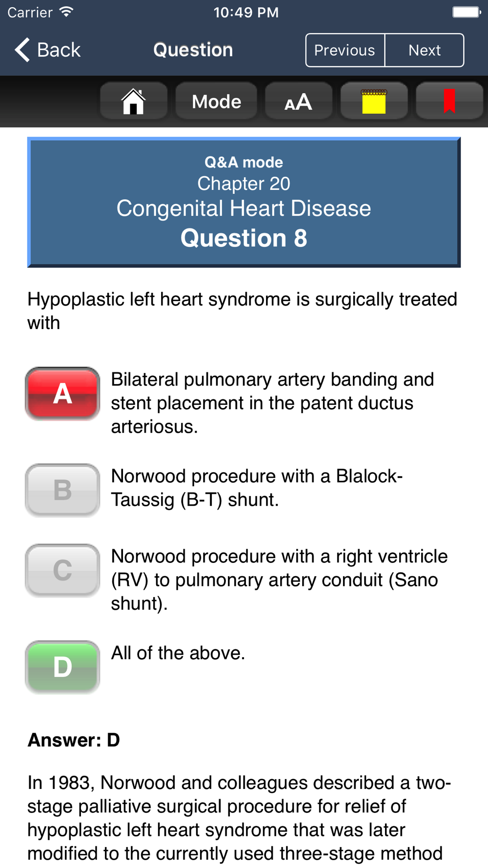Image resolution: width=488 pixels, height=868 pixels.
Task: Open the font size AA button
Action: coord(298,101)
